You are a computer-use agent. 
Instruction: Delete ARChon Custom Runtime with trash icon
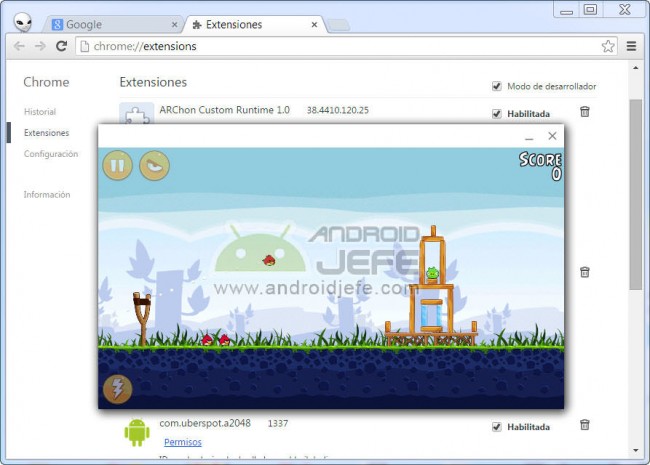585,111
